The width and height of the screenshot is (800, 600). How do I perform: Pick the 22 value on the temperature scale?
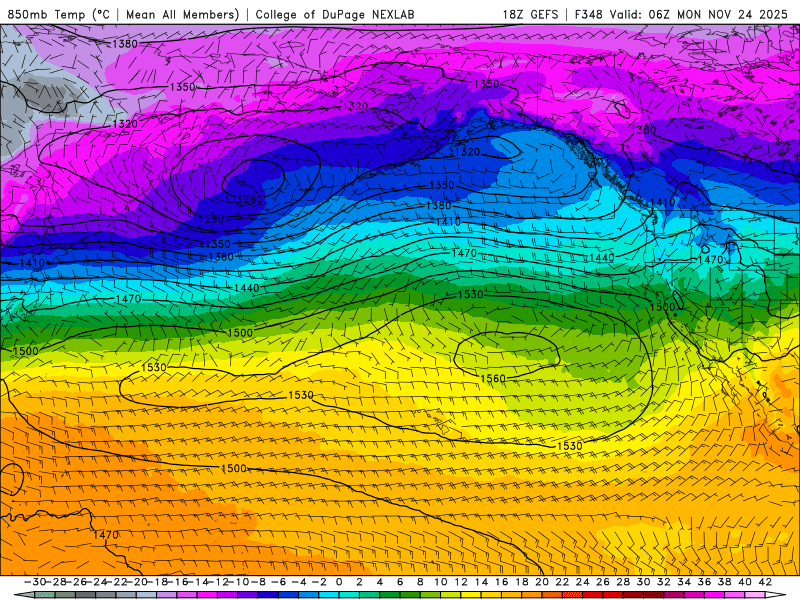[562, 582]
